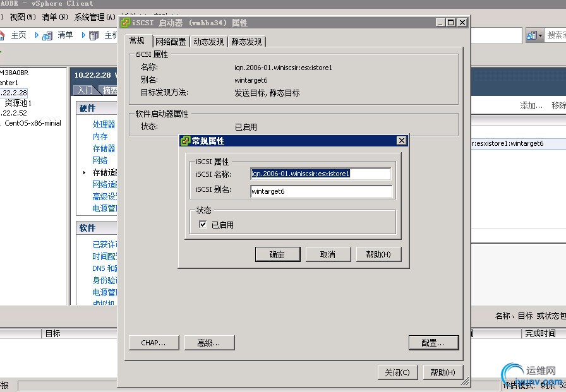Screen dimensions: 566x392
Task: Minimize the iSCSI 启动器 properties window
Action: point(440,23)
